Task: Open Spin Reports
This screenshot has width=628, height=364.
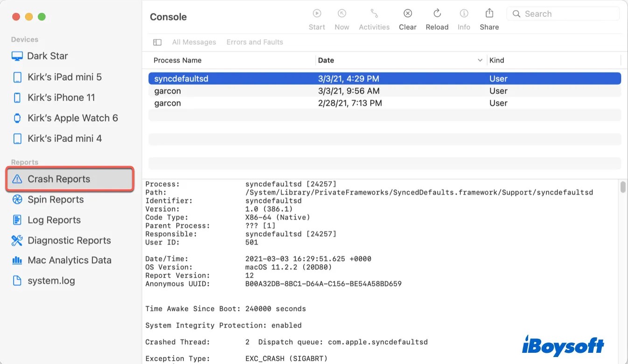Action: point(55,199)
